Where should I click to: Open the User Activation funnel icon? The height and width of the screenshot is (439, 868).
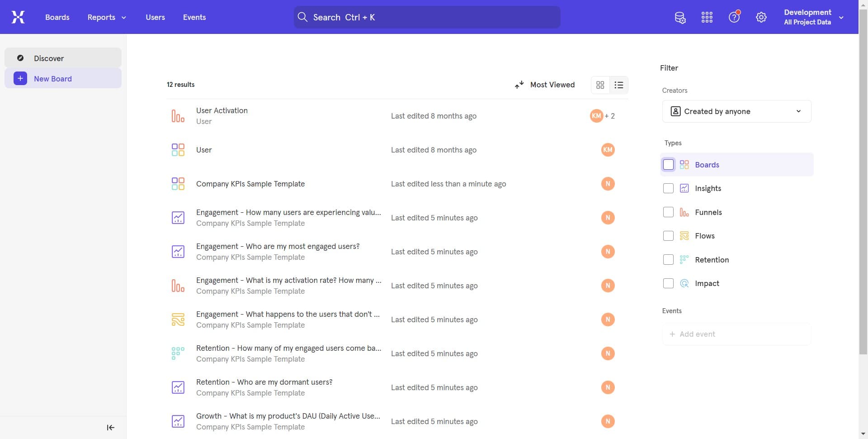click(178, 115)
